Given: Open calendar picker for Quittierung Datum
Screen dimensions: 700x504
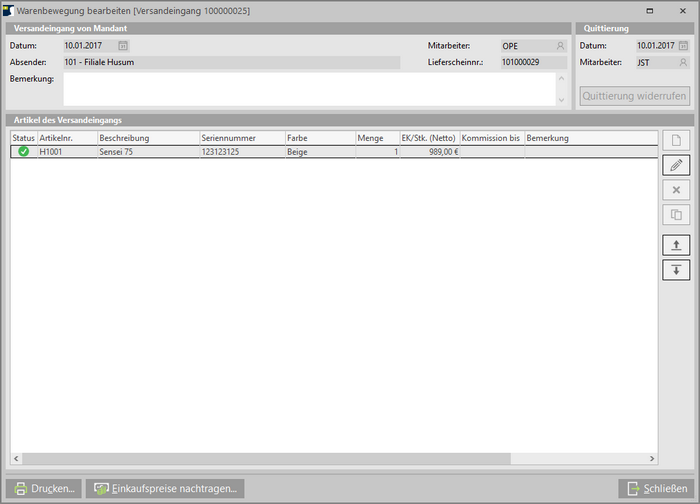Looking at the screenshot, I should (683, 46).
